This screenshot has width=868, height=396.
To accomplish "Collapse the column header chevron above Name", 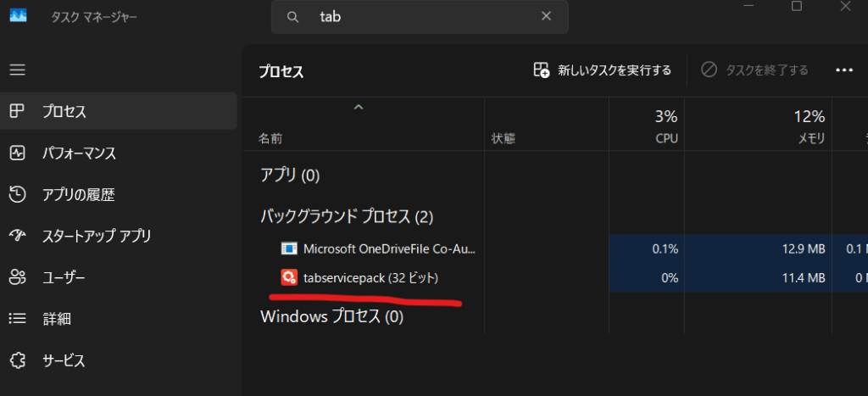I will (359, 108).
